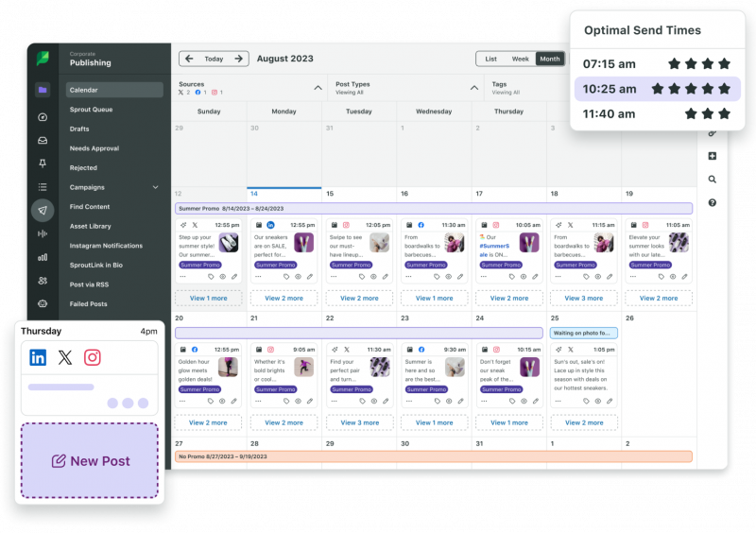Screen dimensions: 756x533
Task: Go to previous month with left arrow
Action: [x=190, y=59]
